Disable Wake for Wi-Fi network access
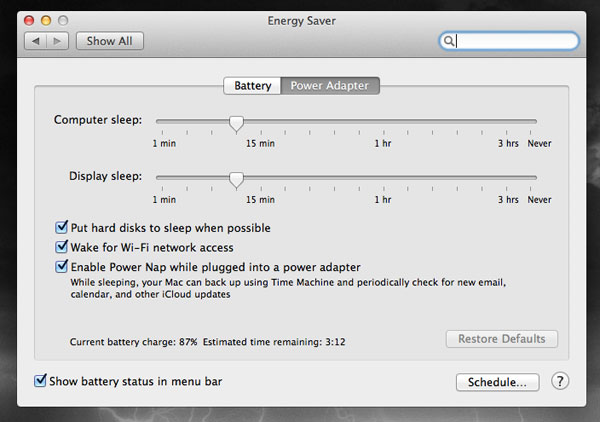Screen dimensions: 600x422 61,247
